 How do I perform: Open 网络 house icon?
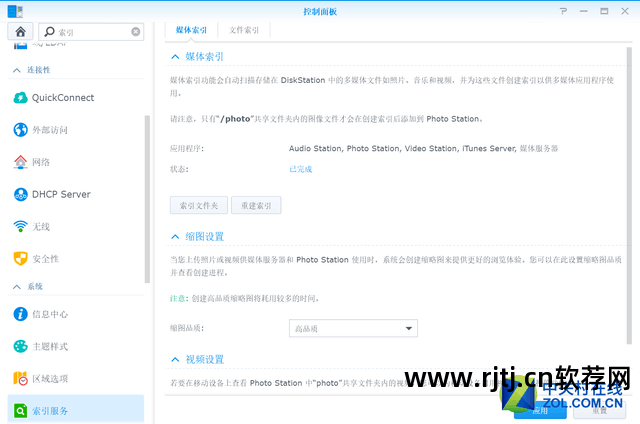click(20, 162)
